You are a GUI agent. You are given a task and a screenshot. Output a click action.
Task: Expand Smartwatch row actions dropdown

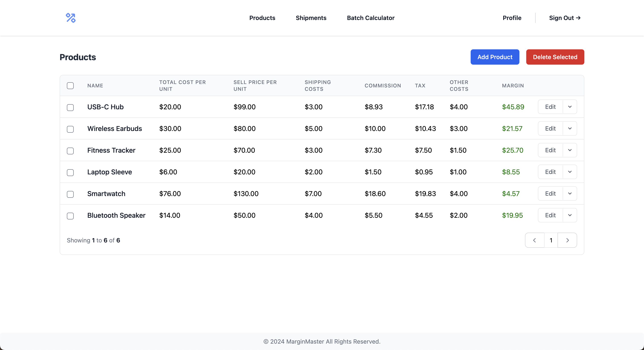[x=570, y=193]
